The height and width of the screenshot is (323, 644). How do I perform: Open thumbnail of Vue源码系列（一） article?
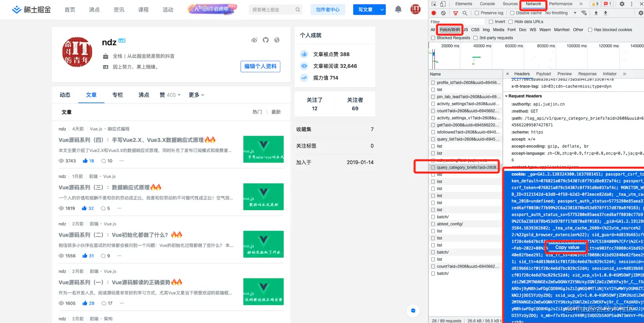click(263, 292)
